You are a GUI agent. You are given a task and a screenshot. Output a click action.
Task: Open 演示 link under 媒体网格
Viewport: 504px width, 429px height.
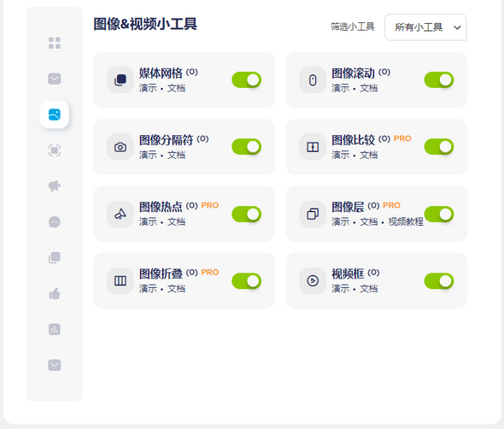148,88
